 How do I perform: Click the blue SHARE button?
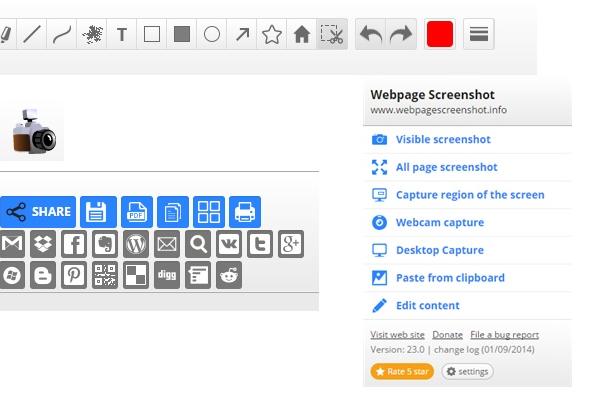(38, 212)
